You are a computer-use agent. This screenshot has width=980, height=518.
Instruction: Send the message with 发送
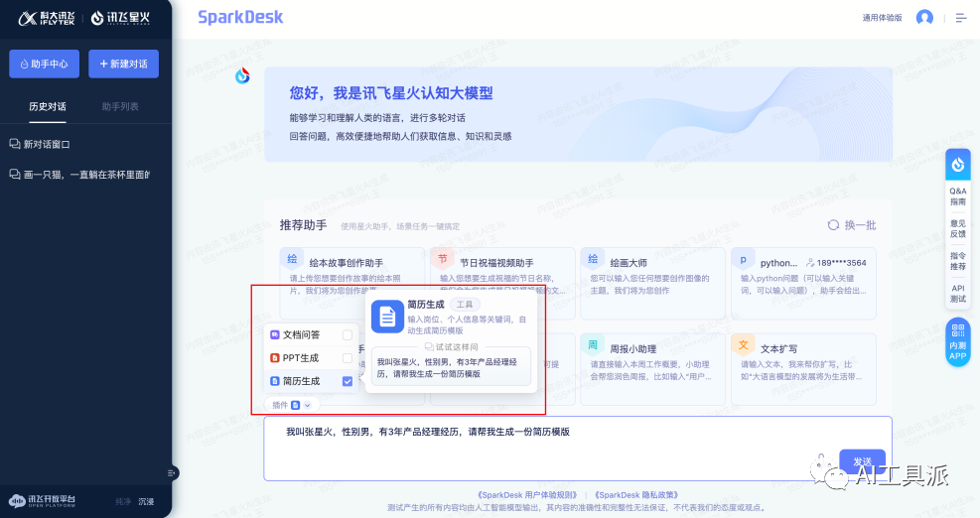click(862, 461)
